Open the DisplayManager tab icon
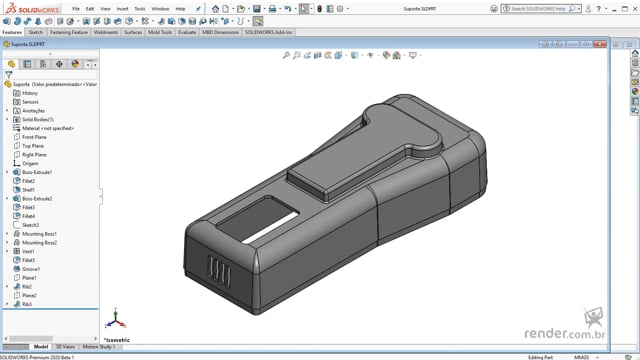Screen dimensions: 640x360 tap(75, 64)
